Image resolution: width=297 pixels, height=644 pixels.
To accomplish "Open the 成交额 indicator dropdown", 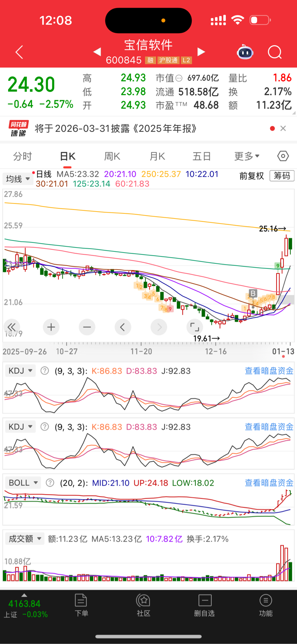I will point(25,539).
